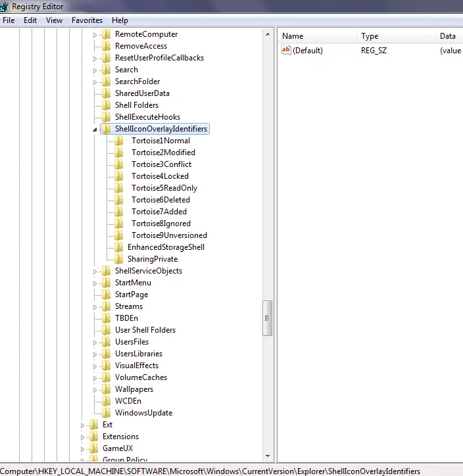
Task: Select the Tortoise1Normal key label
Action: (x=160, y=141)
